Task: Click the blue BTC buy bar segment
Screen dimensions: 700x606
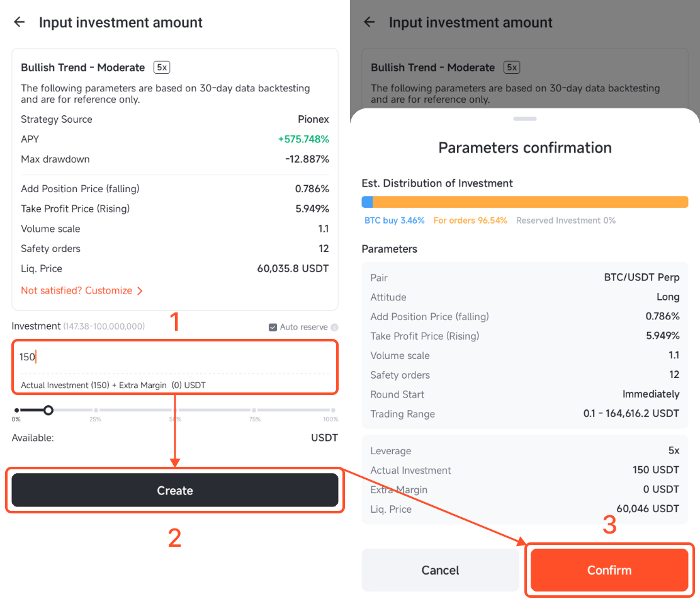Action: [367, 202]
